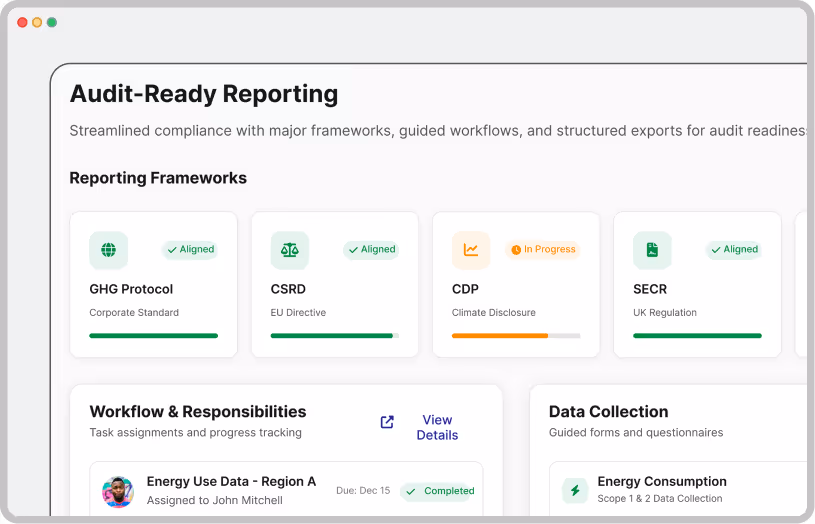Click the 'Climate Disclosure' subtitle
This screenshot has height=524, width=815.
[494, 312]
